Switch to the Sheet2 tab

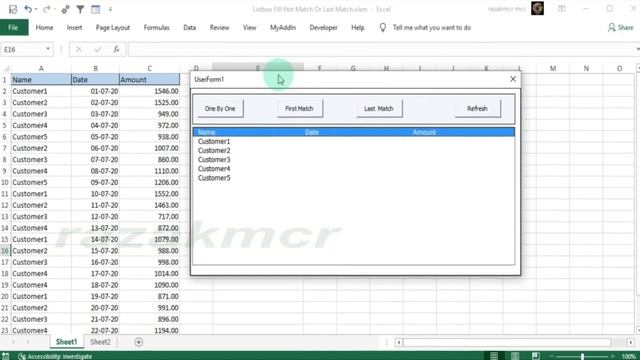100,342
